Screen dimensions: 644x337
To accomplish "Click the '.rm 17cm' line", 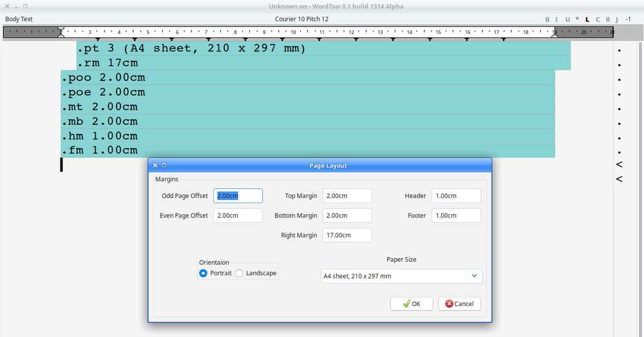I will pos(324,63).
